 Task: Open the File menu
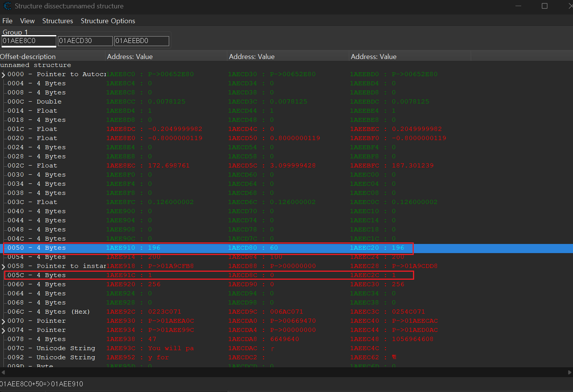7,21
